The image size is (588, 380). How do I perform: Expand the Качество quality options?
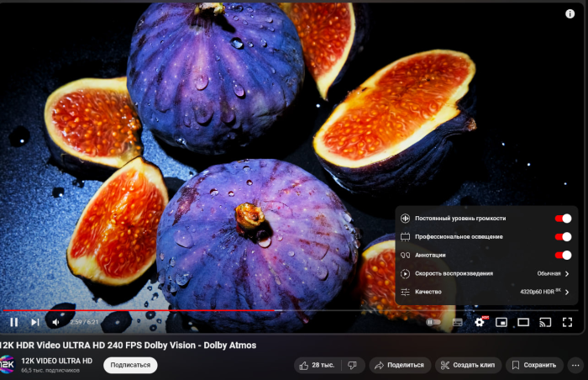pos(486,292)
